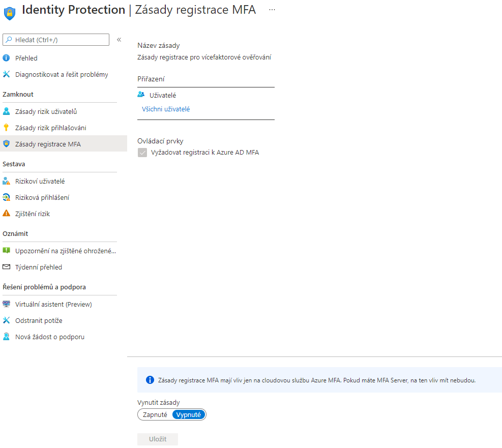Open Zásady registrace MFA menu item
The image size is (502, 448).
click(48, 144)
